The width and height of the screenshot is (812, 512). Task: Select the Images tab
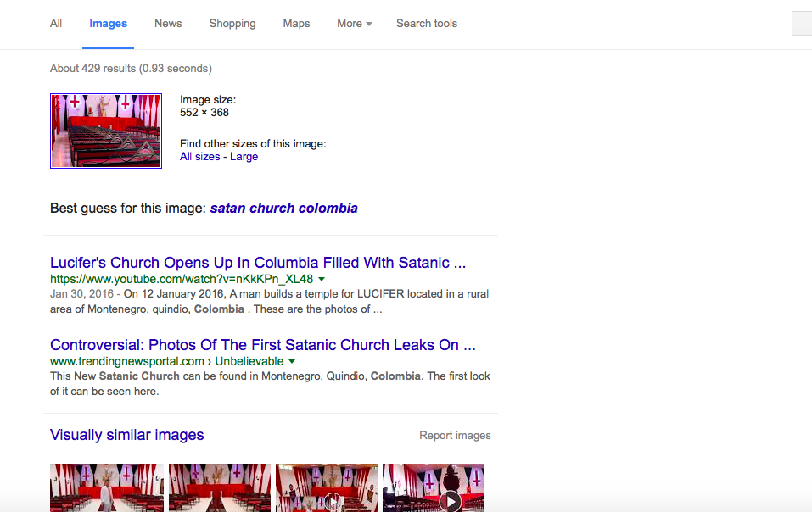click(109, 24)
